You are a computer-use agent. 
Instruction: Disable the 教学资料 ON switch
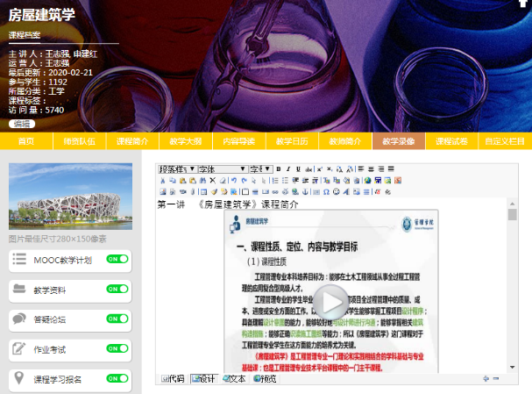(117, 290)
